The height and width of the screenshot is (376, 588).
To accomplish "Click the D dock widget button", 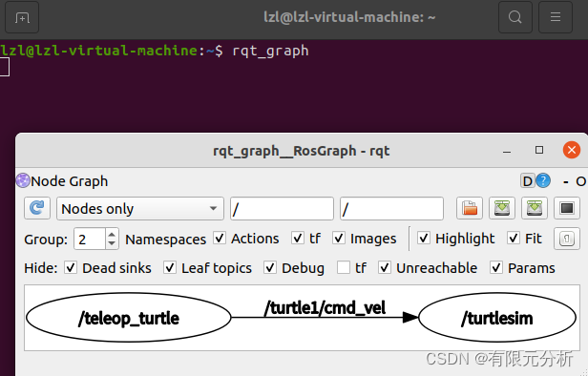I will [x=527, y=181].
